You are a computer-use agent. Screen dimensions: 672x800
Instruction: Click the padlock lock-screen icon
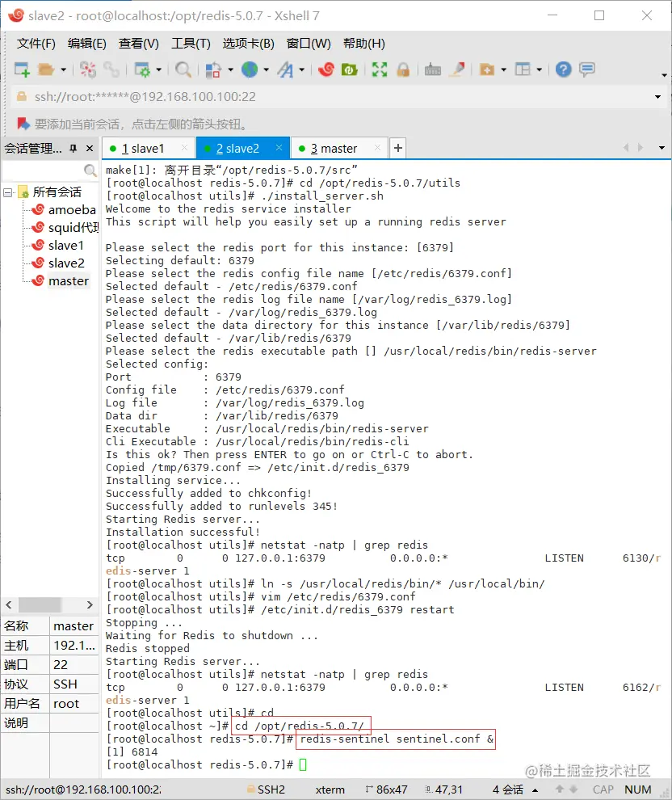(x=403, y=69)
